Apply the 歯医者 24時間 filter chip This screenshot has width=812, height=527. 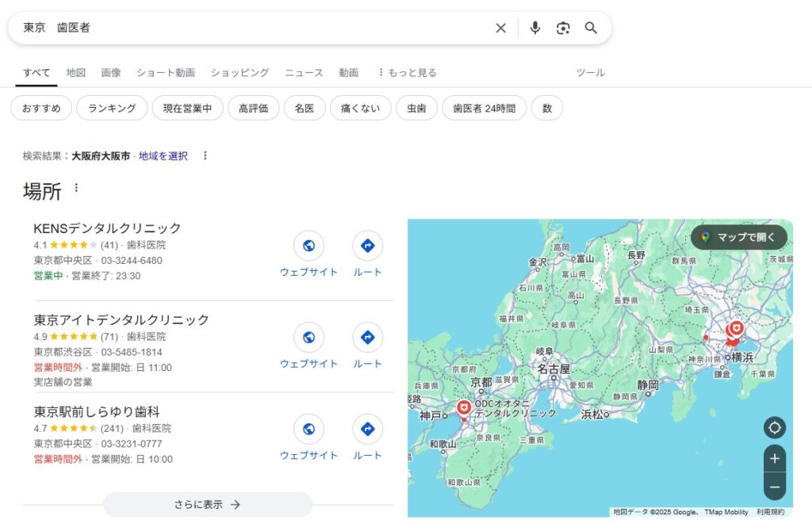[x=485, y=109]
